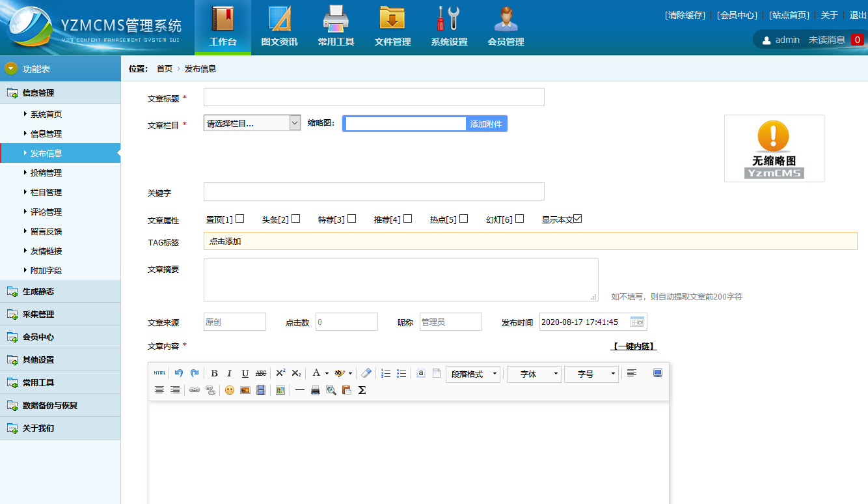Click the Bold formatting icon
The width and height of the screenshot is (868, 504).
click(x=214, y=373)
